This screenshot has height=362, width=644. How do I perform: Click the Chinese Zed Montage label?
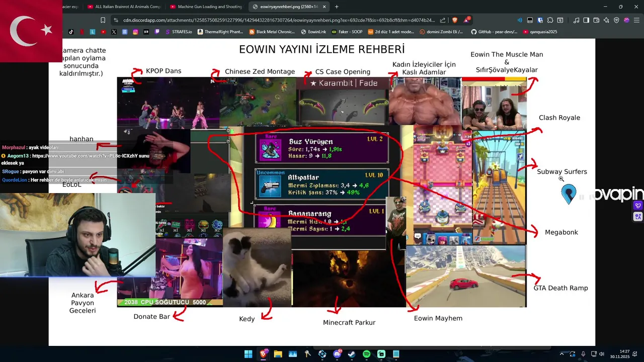point(260,71)
